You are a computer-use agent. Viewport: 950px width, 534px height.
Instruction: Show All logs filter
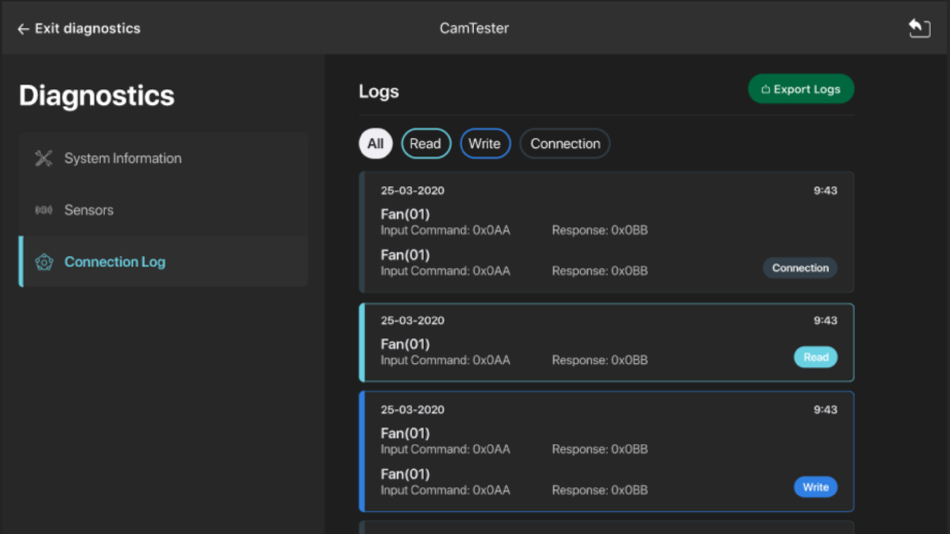[376, 144]
